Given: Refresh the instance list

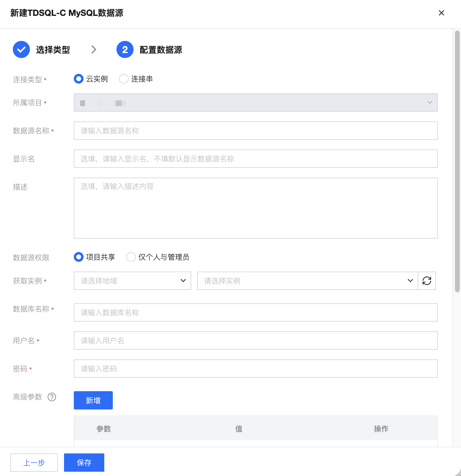Looking at the screenshot, I should click(x=427, y=281).
